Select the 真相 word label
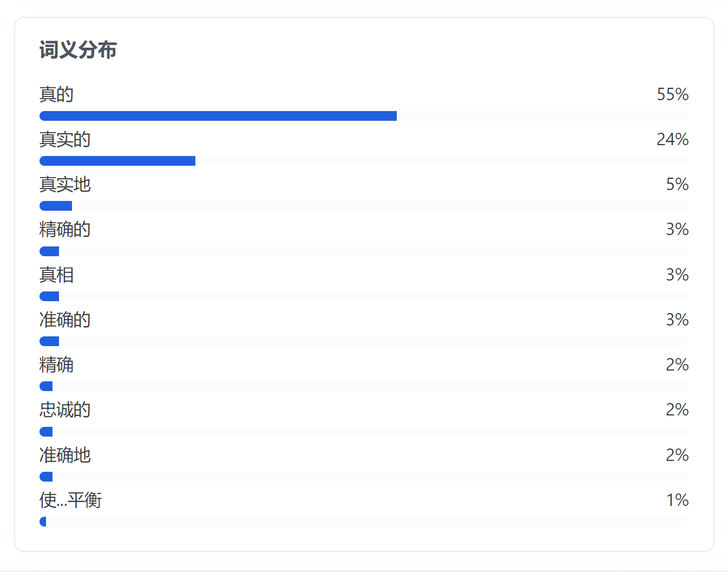 pyautogui.click(x=56, y=275)
